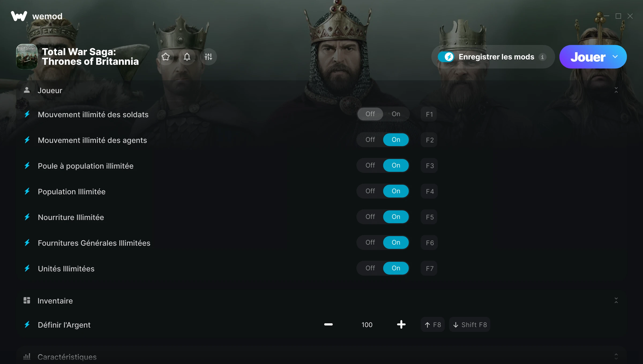Click the info icon beside Enregistrer les mods
Viewport: 643px width, 364px height.
point(542,57)
